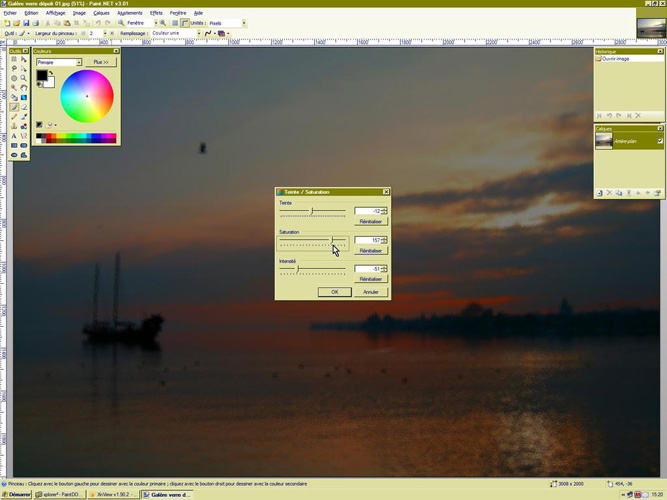The image size is (667, 500).
Task: Click Annuler in the dialog
Action: pos(370,292)
